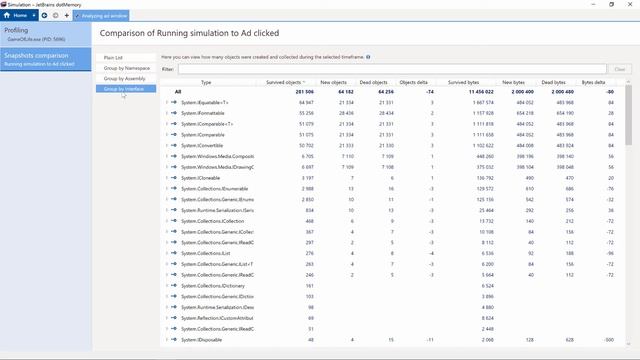Screen dimensions: 640x360
Task: Sort by Dead objects column header
Action: (373, 82)
